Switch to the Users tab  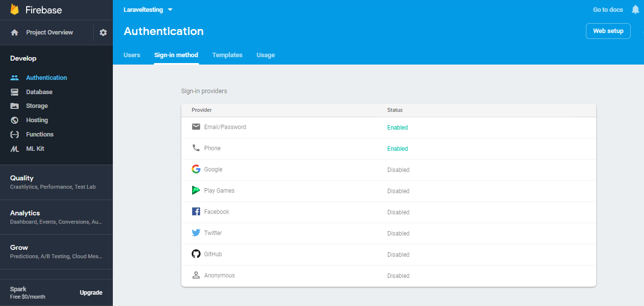132,55
